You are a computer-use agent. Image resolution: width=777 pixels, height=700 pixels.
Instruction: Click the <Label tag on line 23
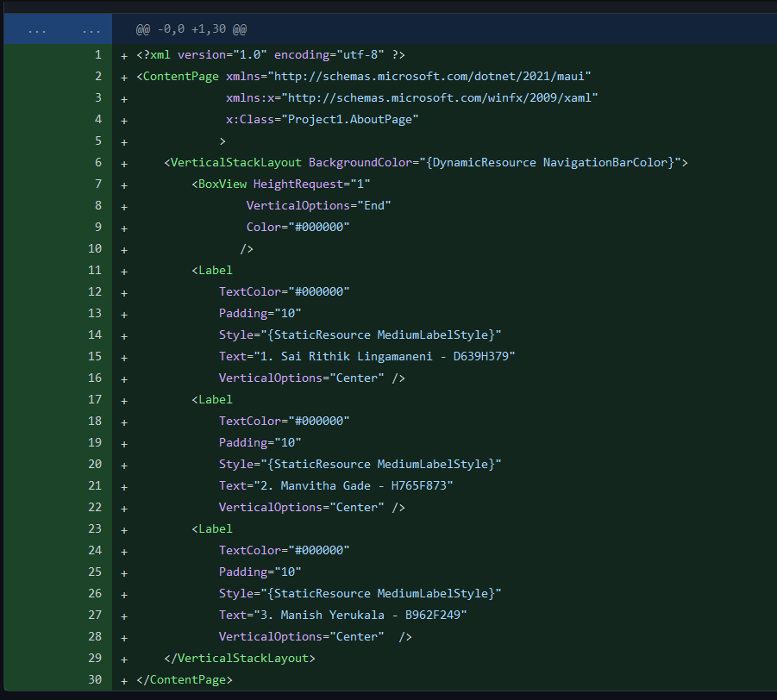point(212,529)
